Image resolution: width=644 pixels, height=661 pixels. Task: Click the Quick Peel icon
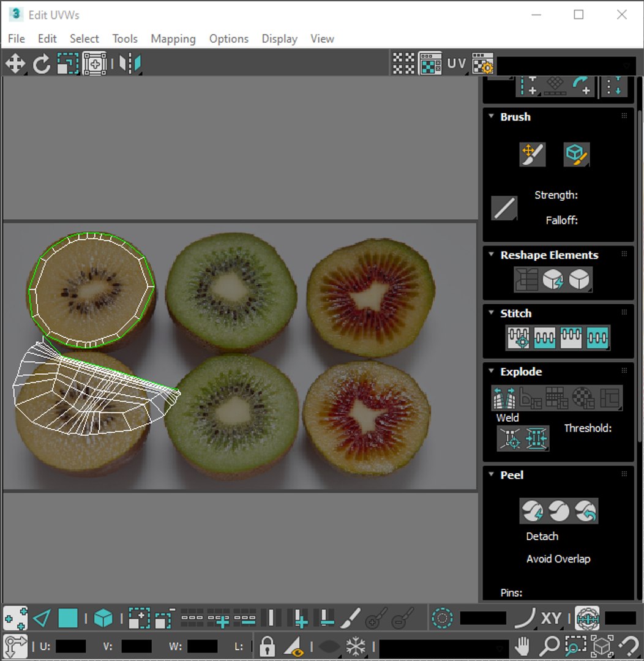click(532, 511)
